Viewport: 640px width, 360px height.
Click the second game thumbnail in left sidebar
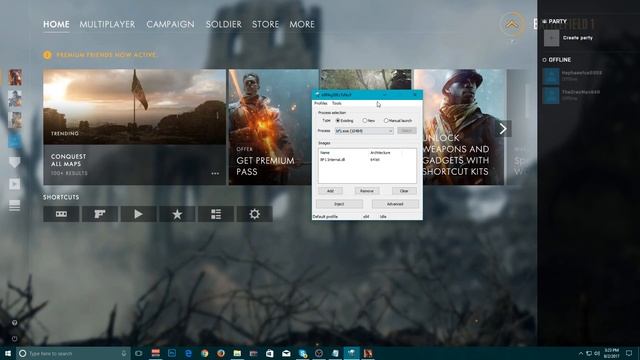click(15, 98)
